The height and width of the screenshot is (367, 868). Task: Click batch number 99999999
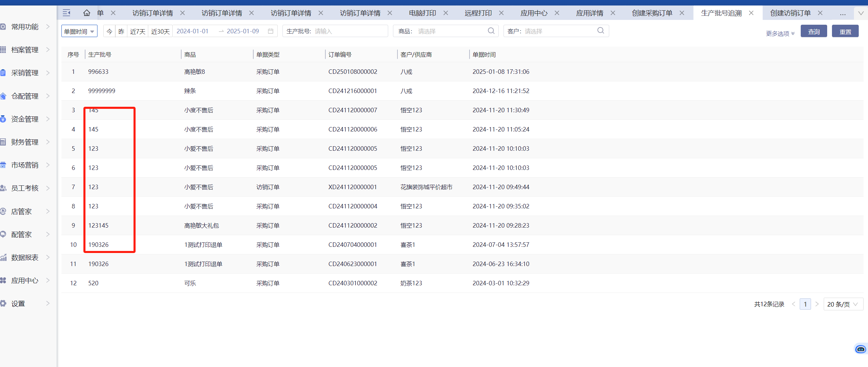pos(102,91)
